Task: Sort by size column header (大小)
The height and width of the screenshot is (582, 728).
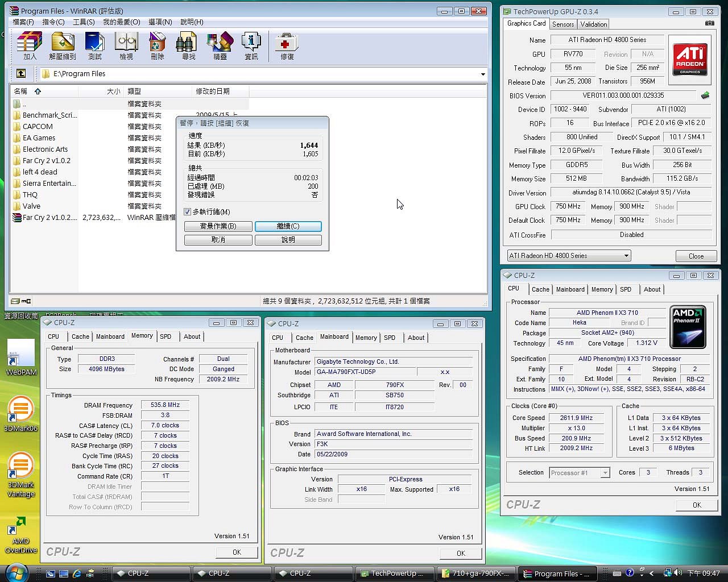Action: coord(101,91)
